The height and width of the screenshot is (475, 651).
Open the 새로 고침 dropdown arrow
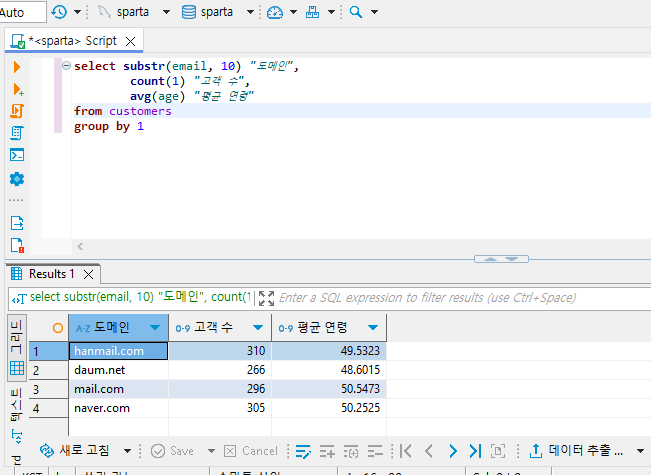click(127, 451)
